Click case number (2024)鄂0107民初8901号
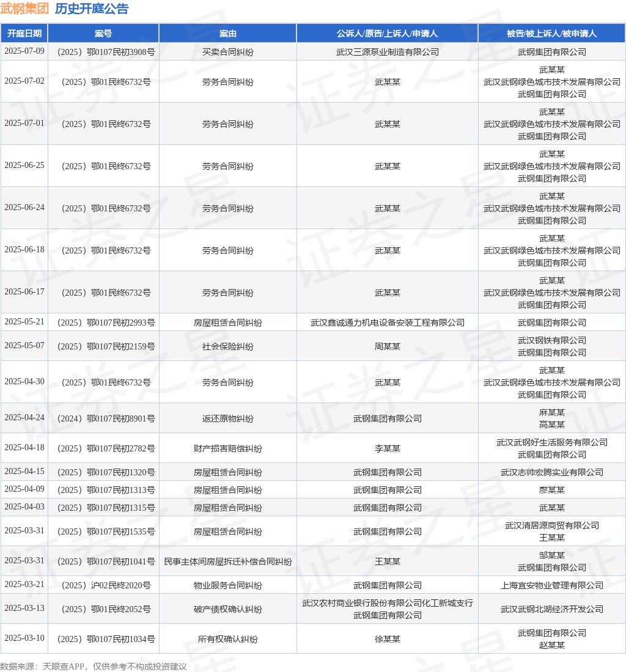The height and width of the screenshot is (672, 626). coord(106,418)
